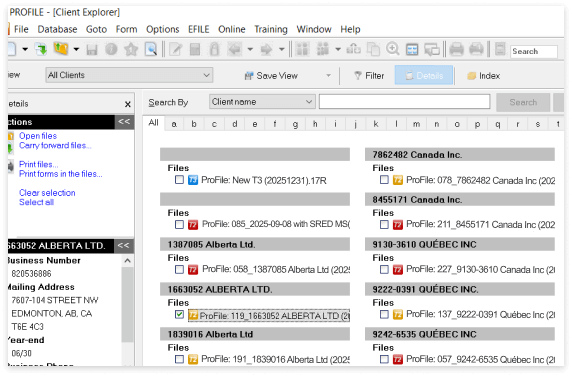Click the greyed-out save disk icon
Screen dimensions: 572x376
click(92, 49)
